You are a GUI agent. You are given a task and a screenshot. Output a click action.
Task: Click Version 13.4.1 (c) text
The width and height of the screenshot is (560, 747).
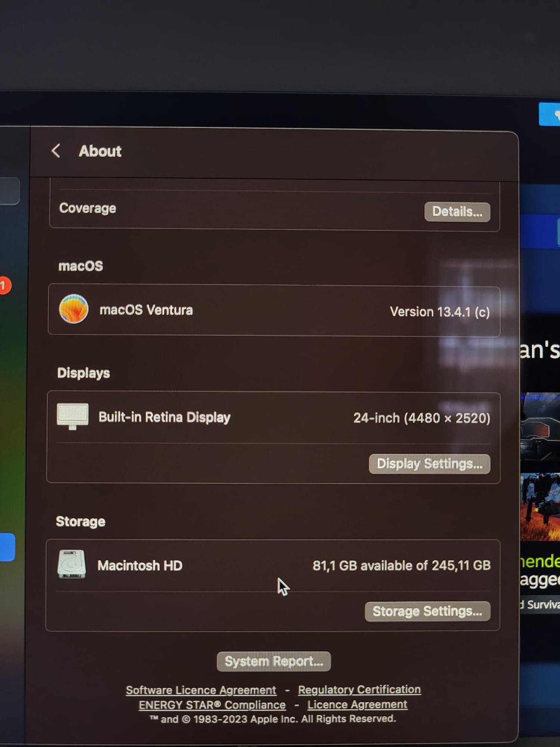click(440, 312)
